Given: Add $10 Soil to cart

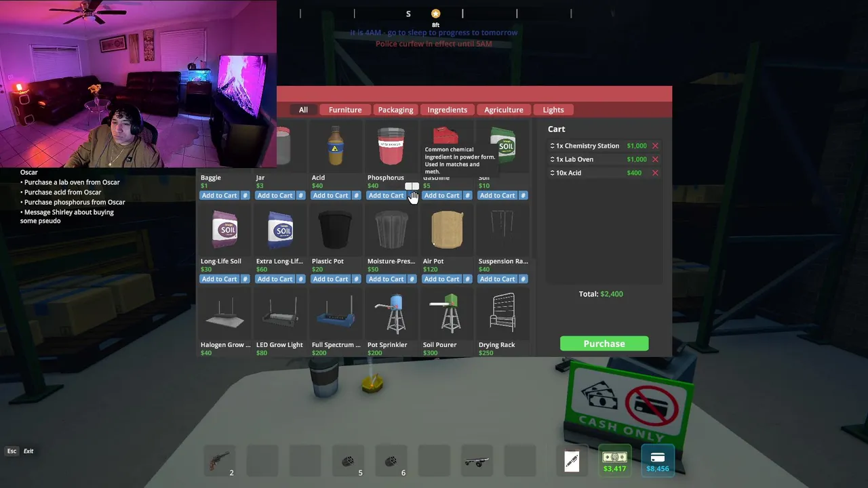Looking at the screenshot, I should point(498,195).
